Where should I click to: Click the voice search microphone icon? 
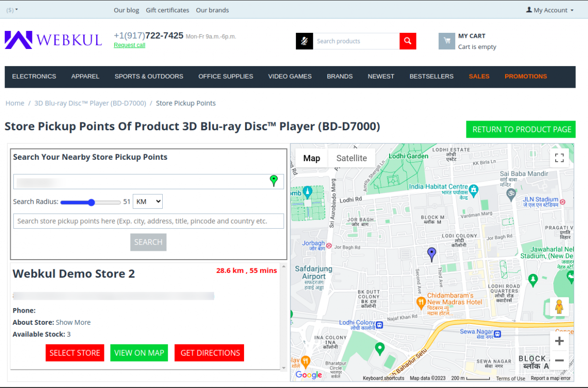tap(304, 41)
